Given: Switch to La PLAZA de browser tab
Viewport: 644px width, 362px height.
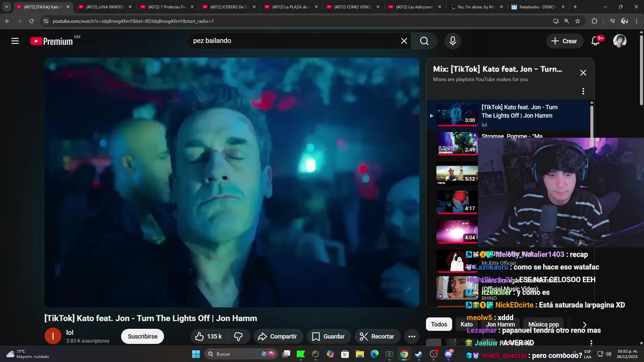Looking at the screenshot, I should point(290,7).
